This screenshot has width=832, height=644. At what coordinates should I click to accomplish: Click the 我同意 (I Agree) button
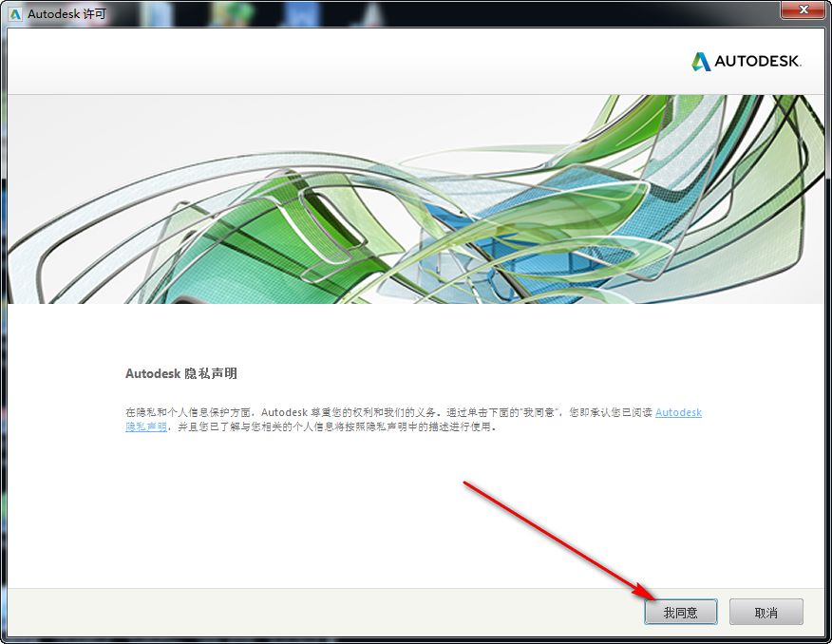(x=681, y=612)
